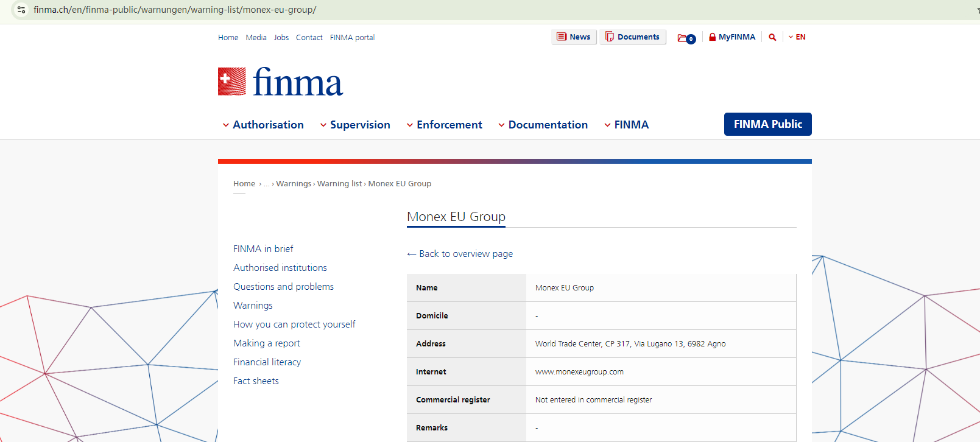This screenshot has height=442, width=980.
Task: Open the EN language selector
Action: coord(797,37)
